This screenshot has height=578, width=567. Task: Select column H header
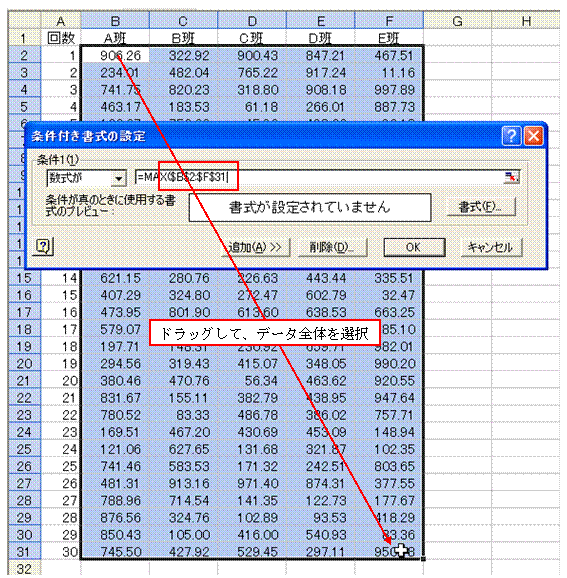(x=526, y=20)
